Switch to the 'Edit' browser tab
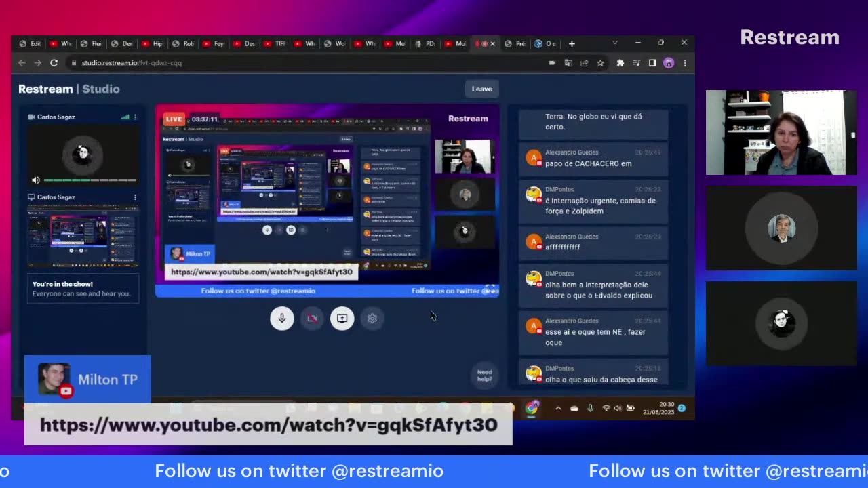Viewport: 868px width, 488px height. click(x=31, y=44)
